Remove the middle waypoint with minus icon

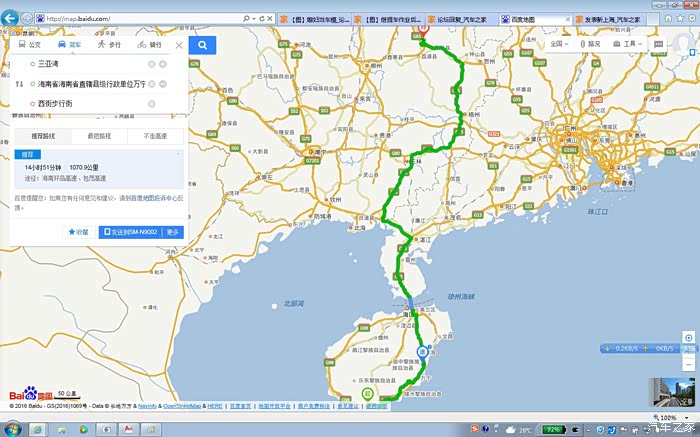click(163, 84)
